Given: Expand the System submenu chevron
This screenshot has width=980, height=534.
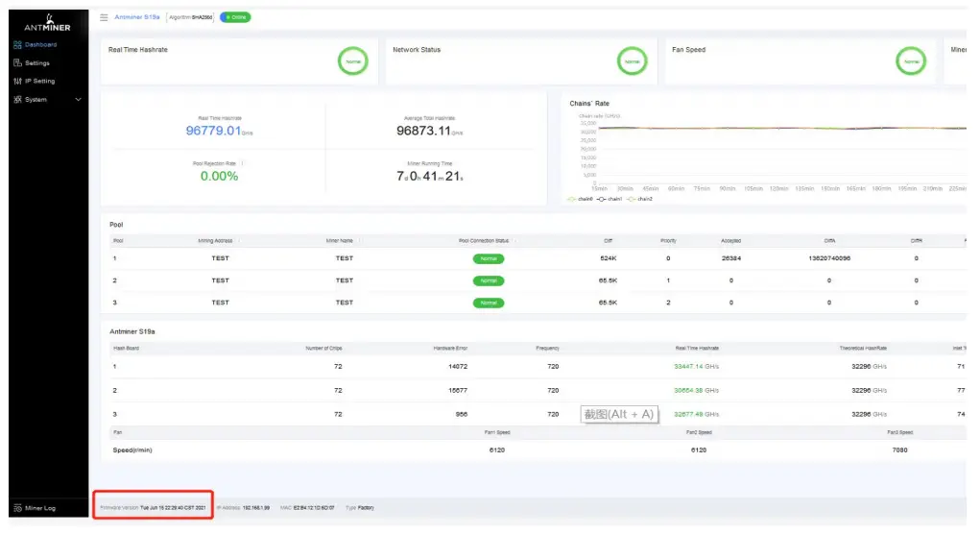Looking at the screenshot, I should (x=78, y=100).
